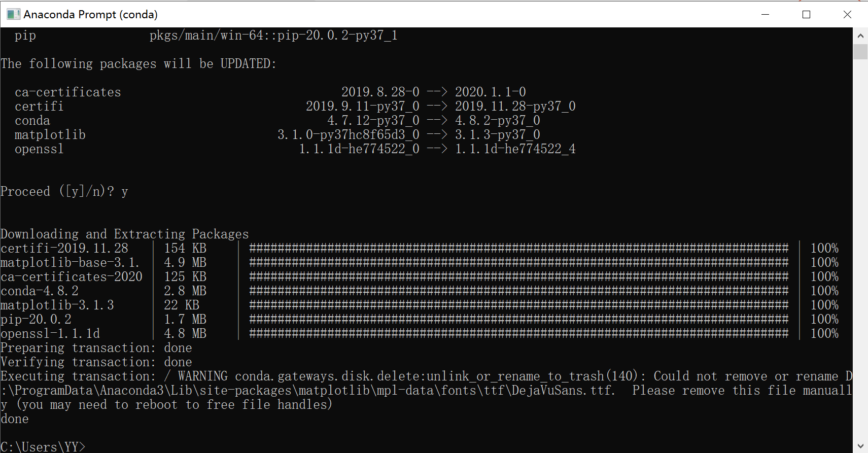Click the window title text 'Anaconda Prompt (conda)'
This screenshot has width=868, height=453.
click(x=90, y=14)
